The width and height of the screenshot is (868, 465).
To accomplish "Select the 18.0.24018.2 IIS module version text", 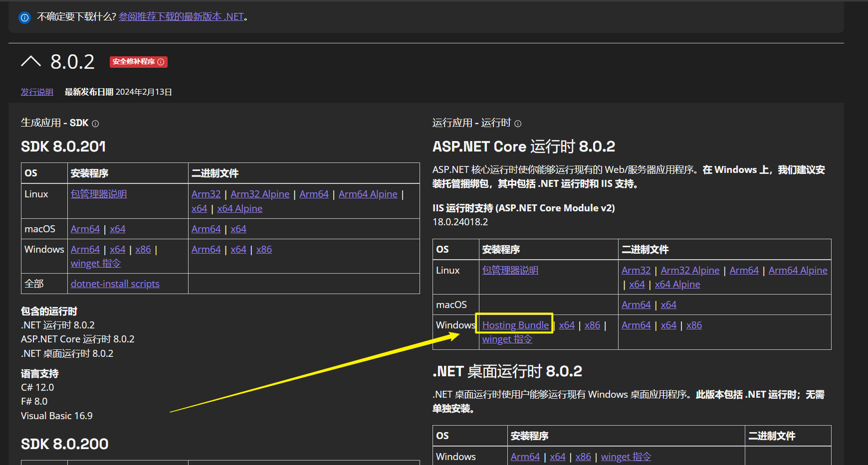I will 460,222.
